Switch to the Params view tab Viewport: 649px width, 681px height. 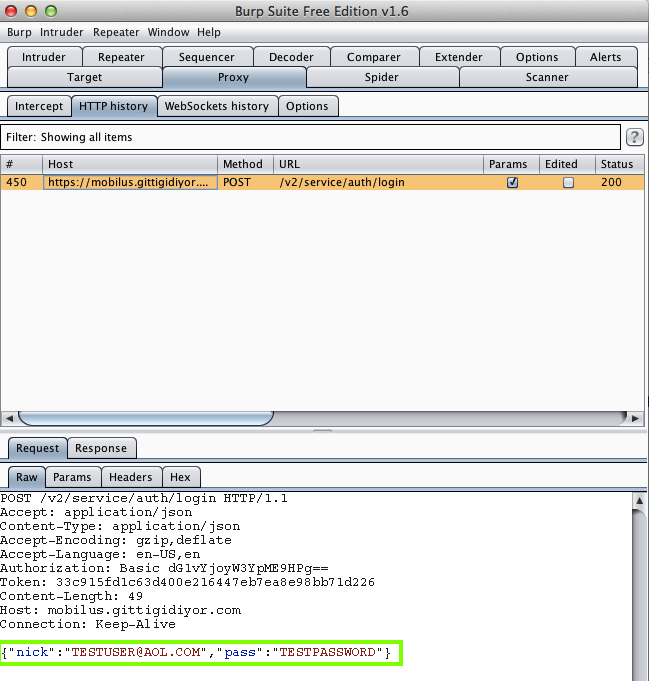point(72,477)
